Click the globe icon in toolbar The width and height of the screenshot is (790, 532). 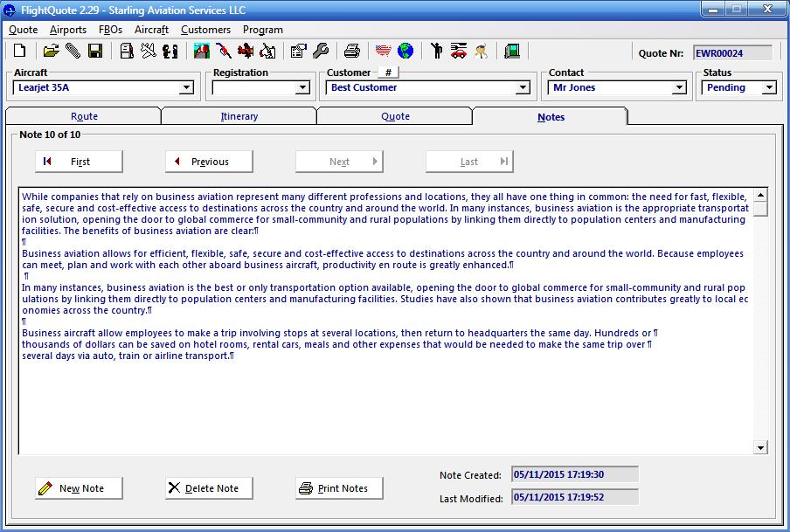pos(405,52)
